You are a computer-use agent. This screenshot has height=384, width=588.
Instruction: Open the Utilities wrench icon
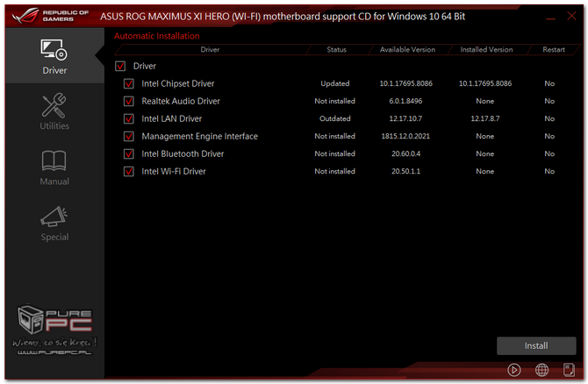(54, 106)
